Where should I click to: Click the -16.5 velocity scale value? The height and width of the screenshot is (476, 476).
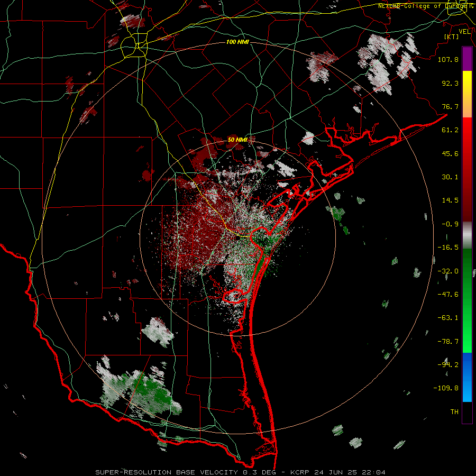coord(448,248)
